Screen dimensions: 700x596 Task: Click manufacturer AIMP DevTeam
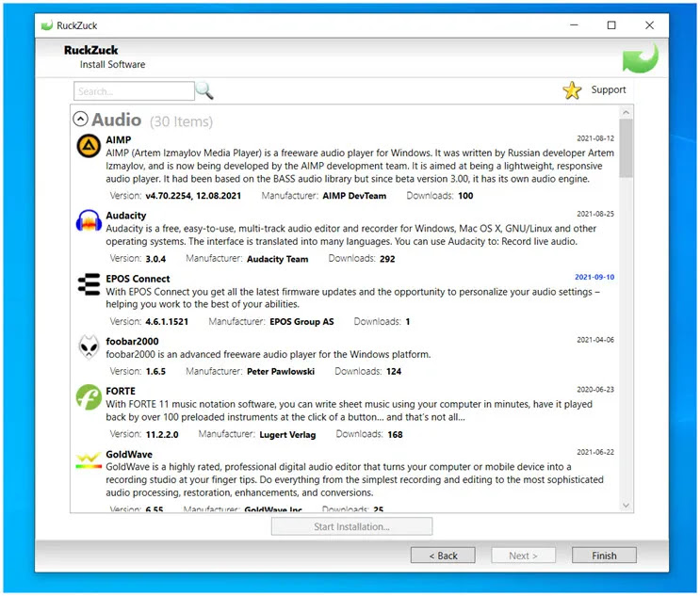click(x=354, y=196)
